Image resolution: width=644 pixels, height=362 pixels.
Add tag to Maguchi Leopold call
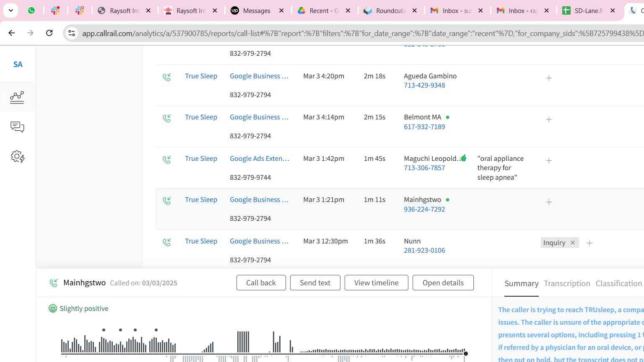(549, 160)
